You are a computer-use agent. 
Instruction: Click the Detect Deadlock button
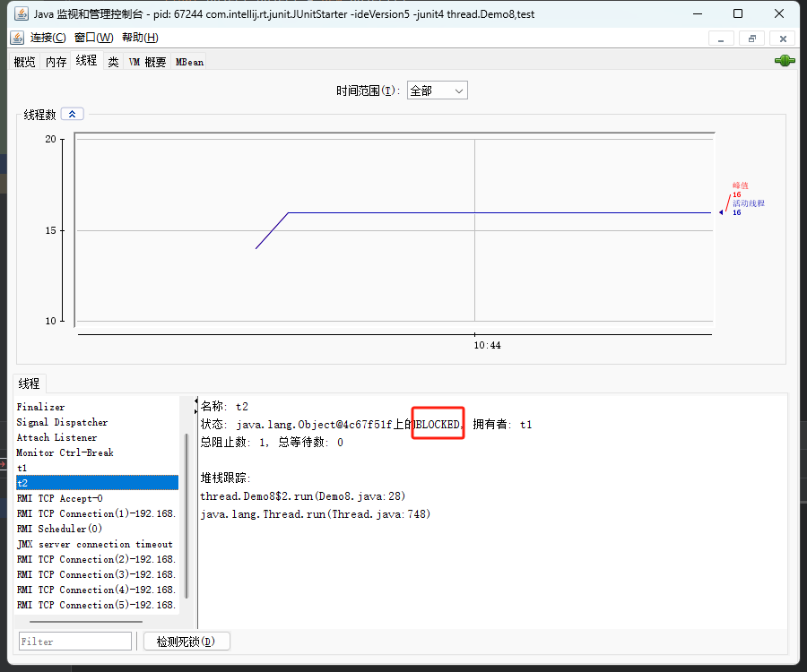coord(187,642)
